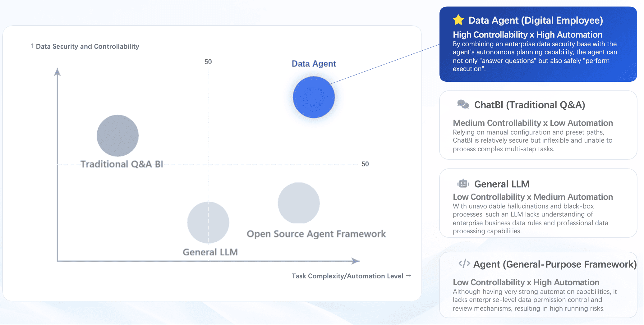Click "Low Controllability x Medium Automation" subtitle

[x=533, y=197]
